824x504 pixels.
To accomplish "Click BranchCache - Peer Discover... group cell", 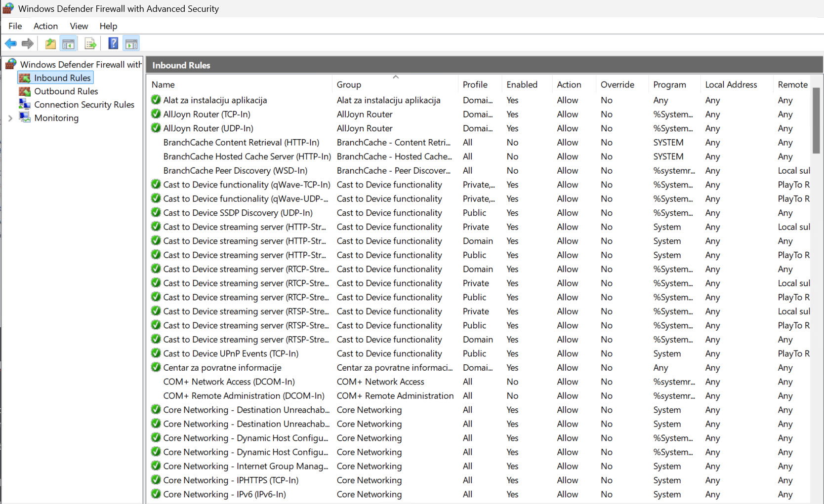I will tap(394, 170).
